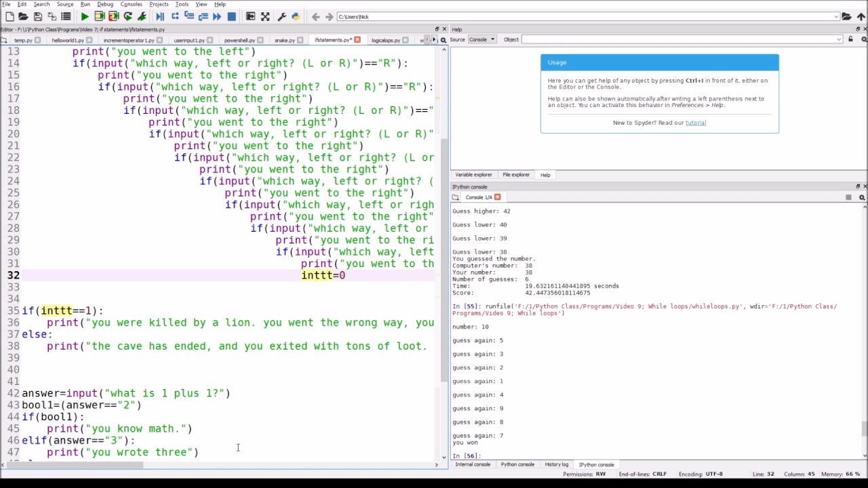The height and width of the screenshot is (488, 868).
Task: Open the outline list toolbar icon
Action: pyautogui.click(x=66, y=16)
